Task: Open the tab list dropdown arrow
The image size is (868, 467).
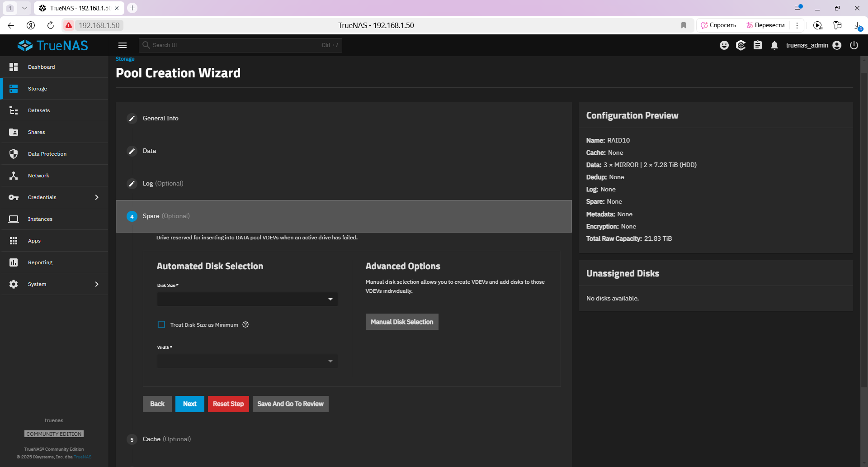Action: click(24, 8)
